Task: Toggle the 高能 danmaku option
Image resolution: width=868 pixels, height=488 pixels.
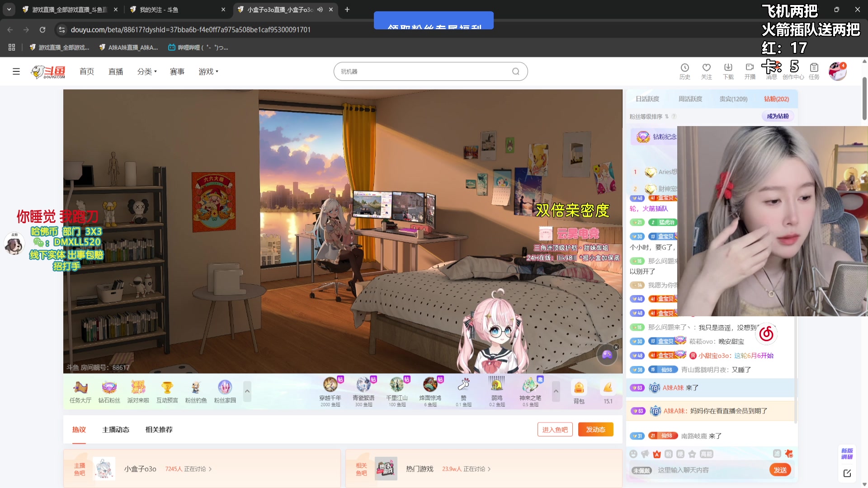Action: pyautogui.click(x=706, y=454)
